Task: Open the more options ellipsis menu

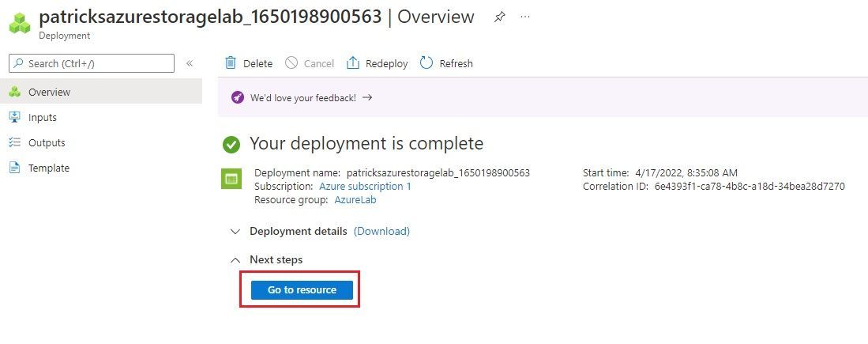Action: pyautogui.click(x=525, y=17)
